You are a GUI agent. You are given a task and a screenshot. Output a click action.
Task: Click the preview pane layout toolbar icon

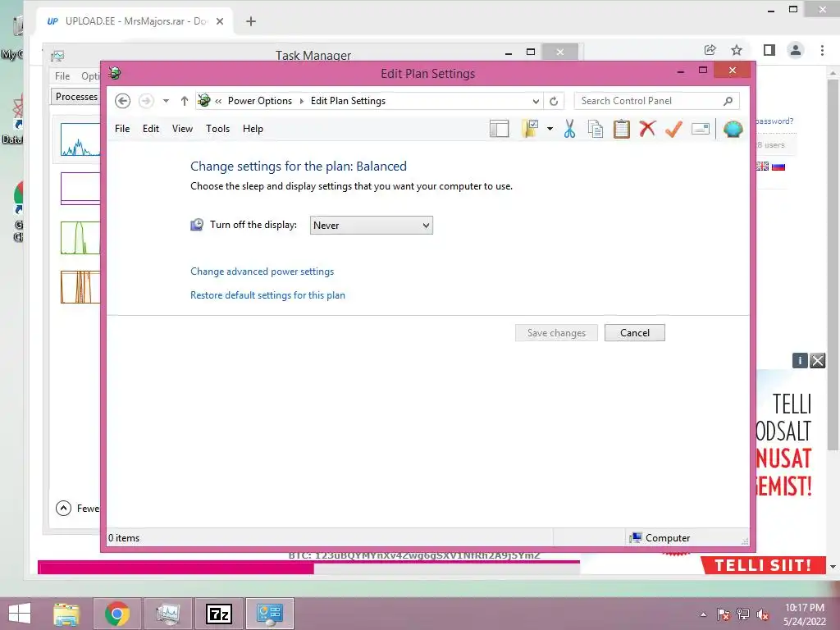pos(499,129)
